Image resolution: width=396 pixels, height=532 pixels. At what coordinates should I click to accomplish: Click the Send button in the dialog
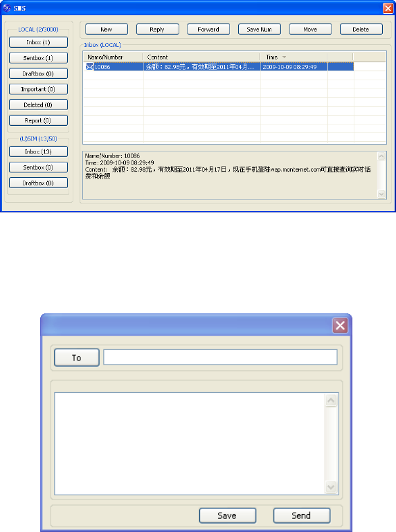[302, 515]
